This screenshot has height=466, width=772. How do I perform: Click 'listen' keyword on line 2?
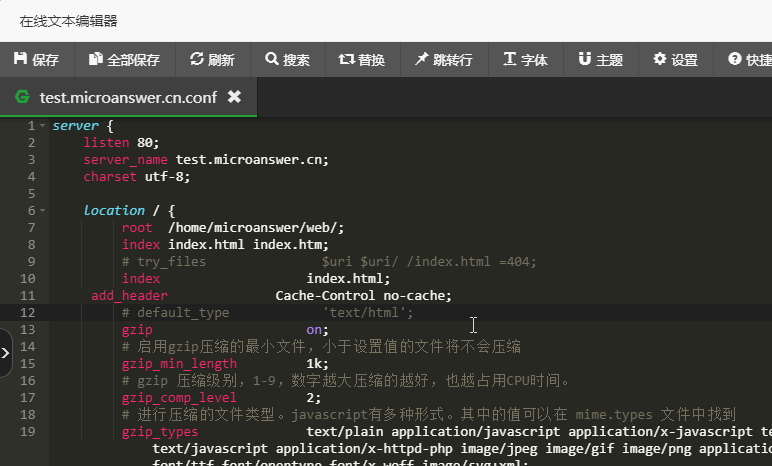[x=106, y=143]
